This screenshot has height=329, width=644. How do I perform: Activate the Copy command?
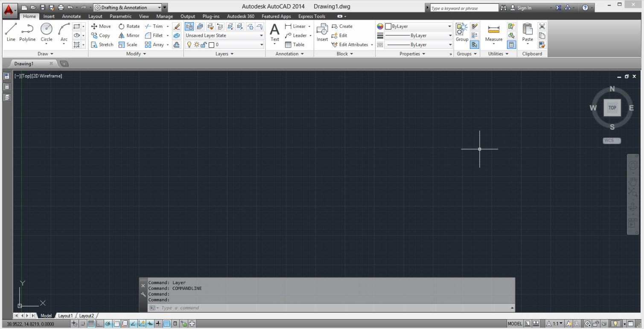(101, 35)
